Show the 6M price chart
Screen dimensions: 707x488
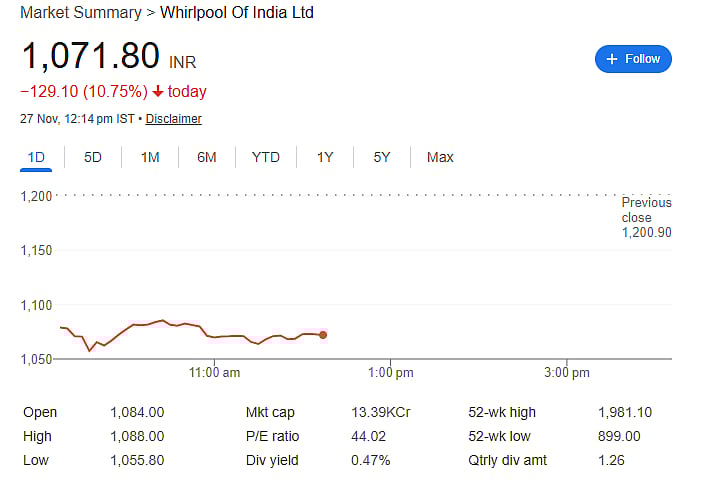(x=207, y=157)
